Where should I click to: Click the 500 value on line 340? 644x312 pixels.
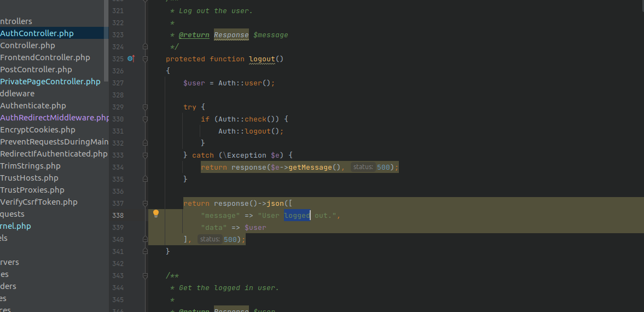[x=230, y=239]
